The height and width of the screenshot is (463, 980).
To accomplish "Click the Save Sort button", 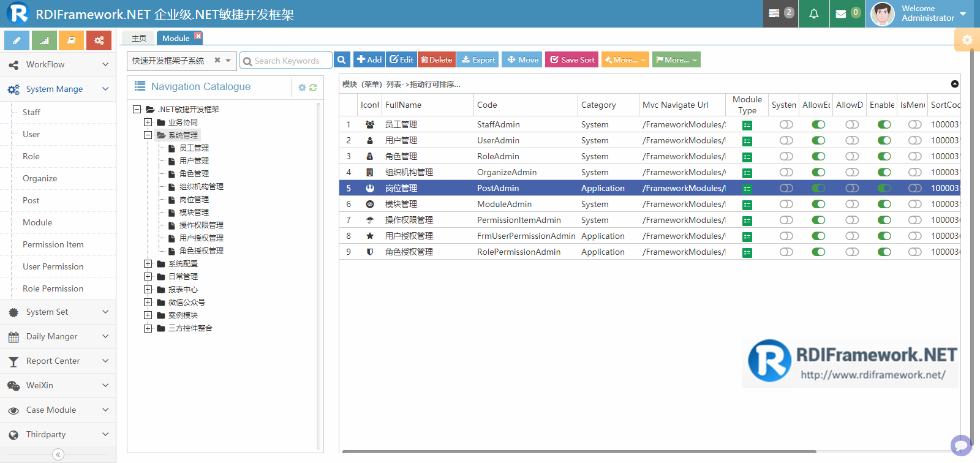I will 572,59.
